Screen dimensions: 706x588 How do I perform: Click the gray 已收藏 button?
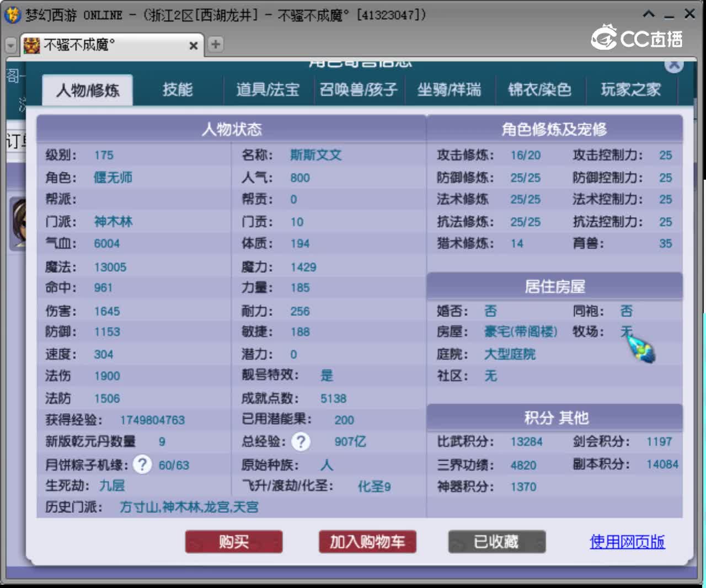pyautogui.click(x=497, y=542)
